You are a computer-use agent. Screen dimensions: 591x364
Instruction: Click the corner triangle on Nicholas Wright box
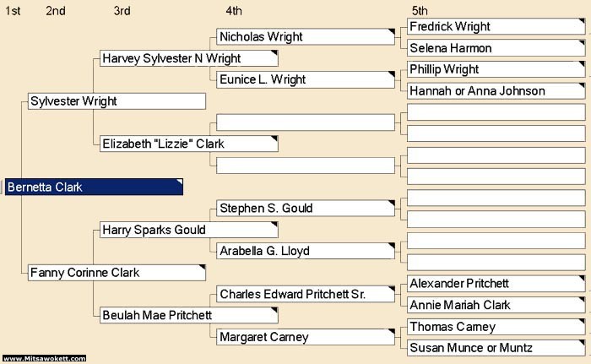click(391, 31)
